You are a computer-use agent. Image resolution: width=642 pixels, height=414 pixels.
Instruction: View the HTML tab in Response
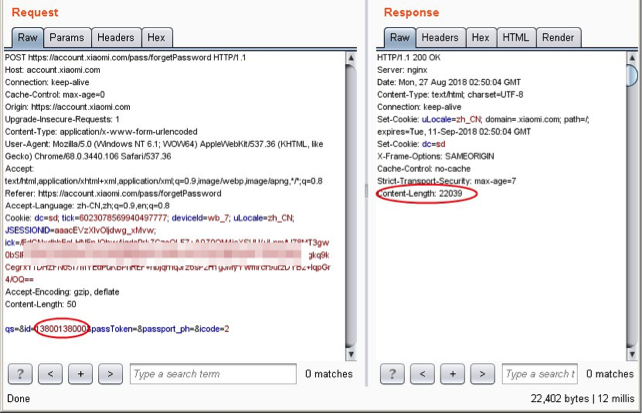click(515, 38)
